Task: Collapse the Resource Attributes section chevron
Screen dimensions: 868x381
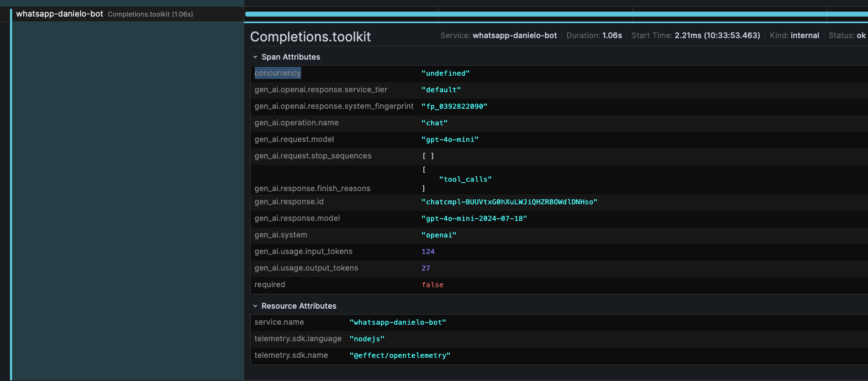Action: [255, 306]
